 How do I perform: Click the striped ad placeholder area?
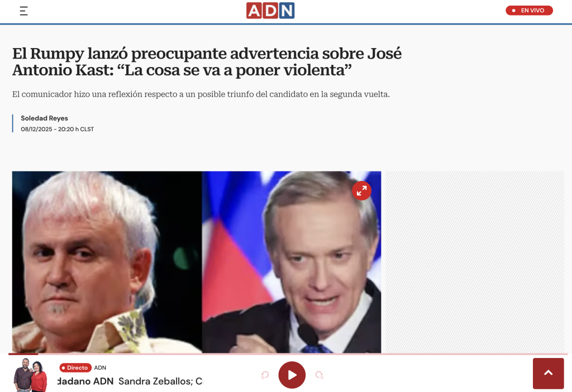[475, 262]
